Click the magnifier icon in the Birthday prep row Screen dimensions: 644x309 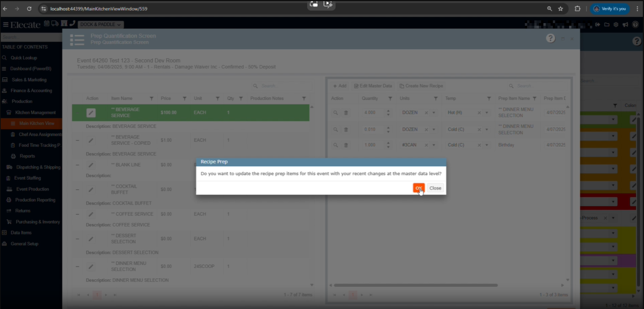[x=335, y=145]
